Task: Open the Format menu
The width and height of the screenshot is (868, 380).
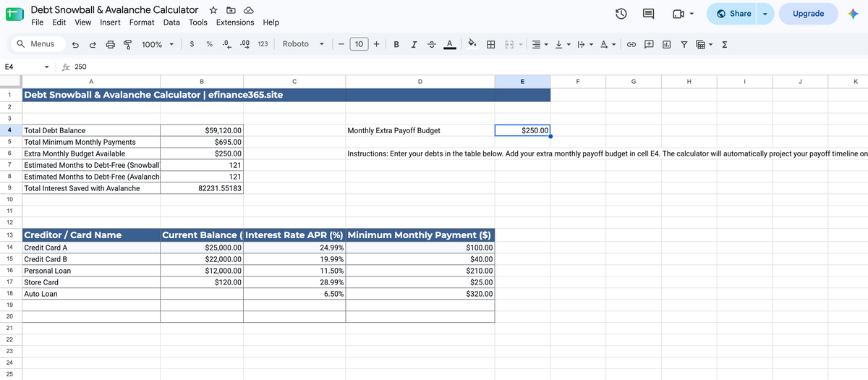Action: 142,22
